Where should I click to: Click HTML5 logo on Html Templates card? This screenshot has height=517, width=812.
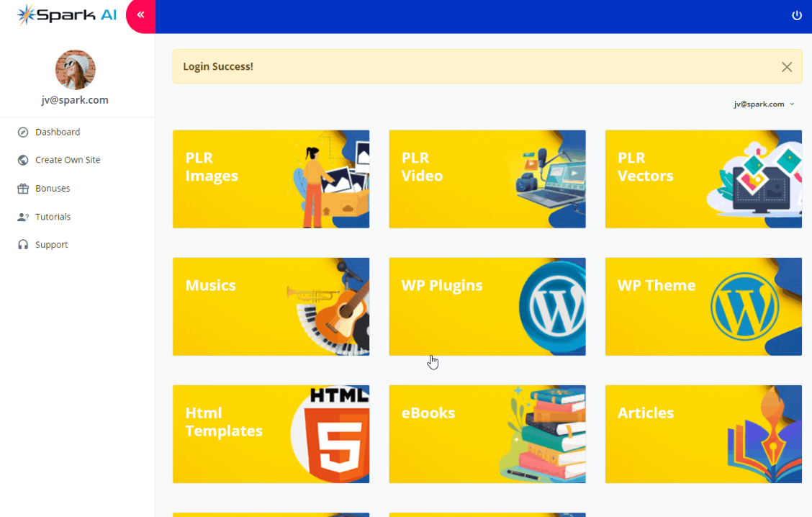click(x=337, y=434)
